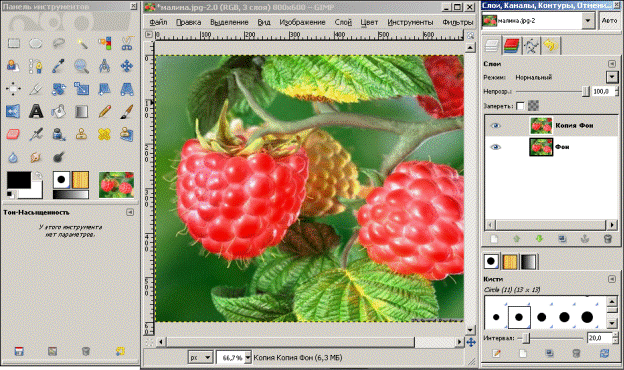Screen dimensions: 624x370
Task: Open the image menu triangle at ruler origin
Action: pos(149,35)
